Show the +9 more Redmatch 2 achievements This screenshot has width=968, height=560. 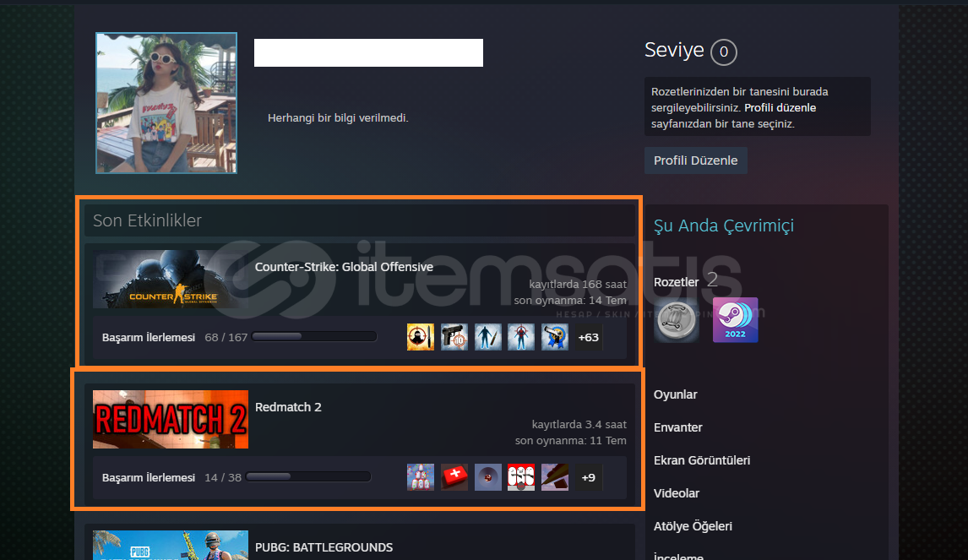coord(589,477)
